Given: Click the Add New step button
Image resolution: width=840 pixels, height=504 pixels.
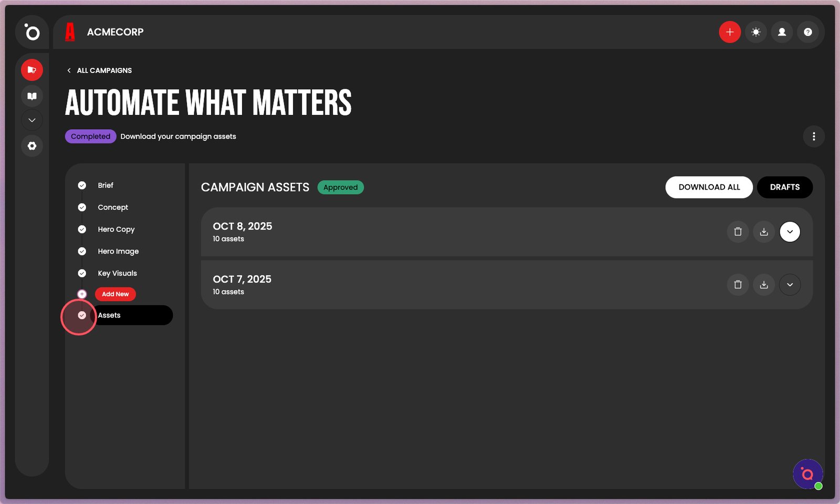Looking at the screenshot, I should click(115, 294).
